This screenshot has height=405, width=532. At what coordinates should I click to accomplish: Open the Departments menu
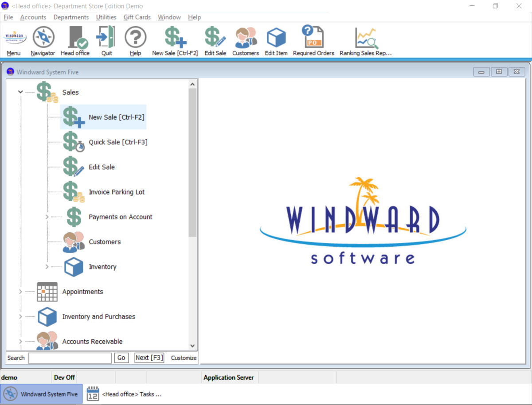(x=71, y=17)
